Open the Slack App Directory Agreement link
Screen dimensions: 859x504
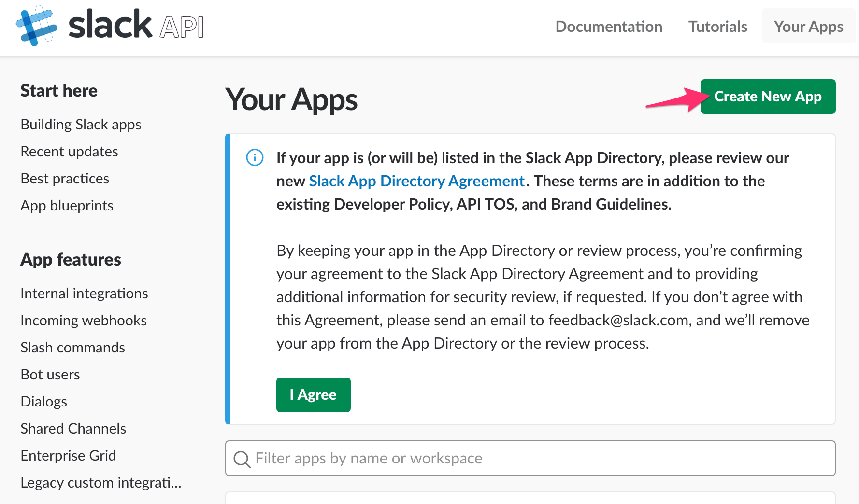click(416, 181)
